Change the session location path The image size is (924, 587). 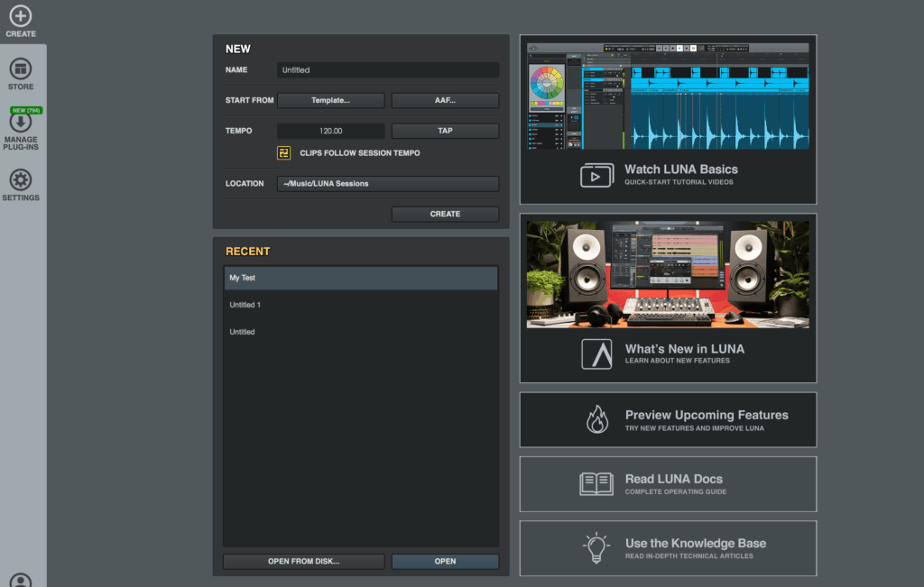point(387,184)
